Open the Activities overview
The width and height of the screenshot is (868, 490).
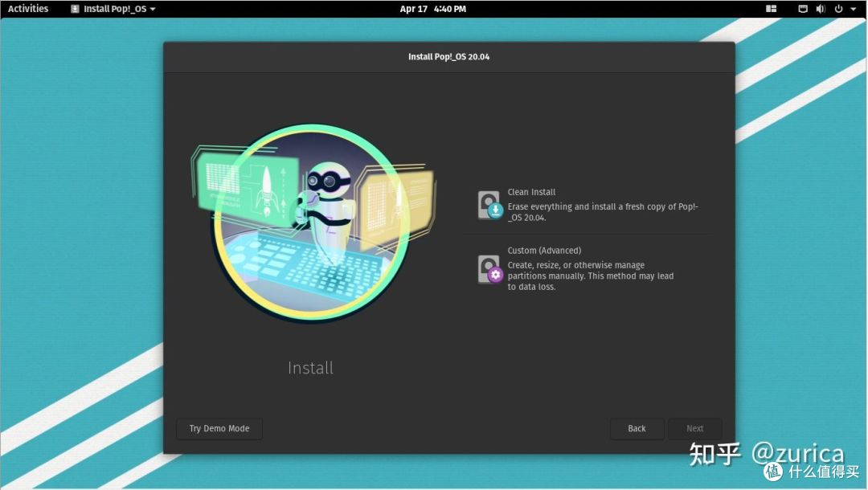pyautogui.click(x=28, y=8)
